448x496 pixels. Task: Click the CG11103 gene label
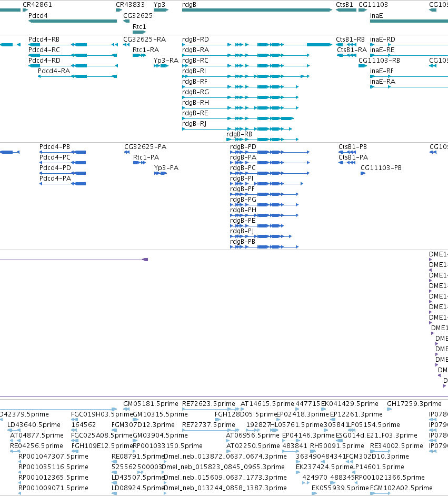pyautogui.click(x=373, y=5)
